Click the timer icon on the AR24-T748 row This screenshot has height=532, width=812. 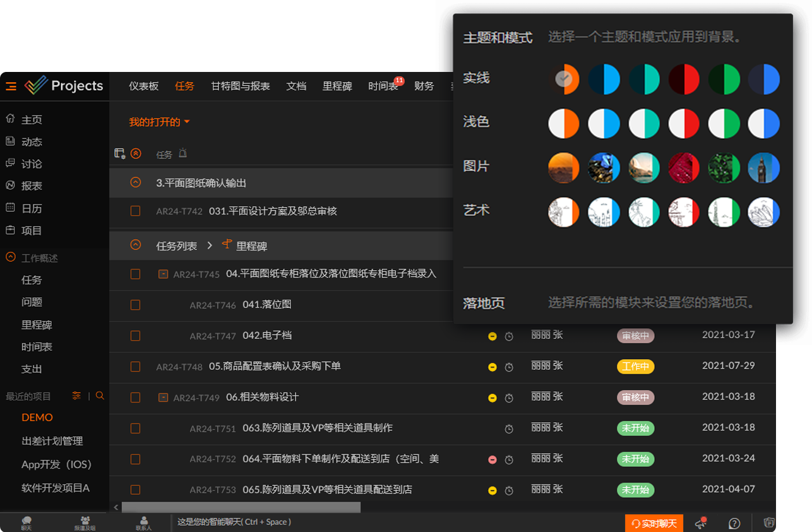tap(509, 367)
